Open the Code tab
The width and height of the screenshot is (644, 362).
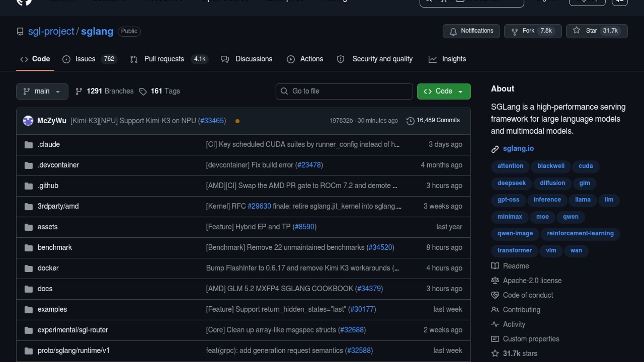35,59
